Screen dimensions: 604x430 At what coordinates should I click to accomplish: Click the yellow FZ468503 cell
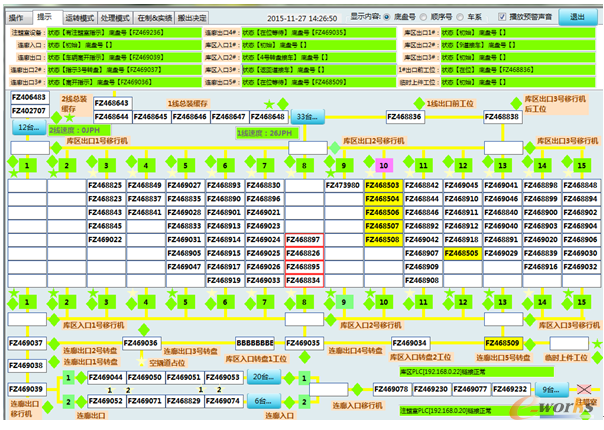tap(383, 185)
